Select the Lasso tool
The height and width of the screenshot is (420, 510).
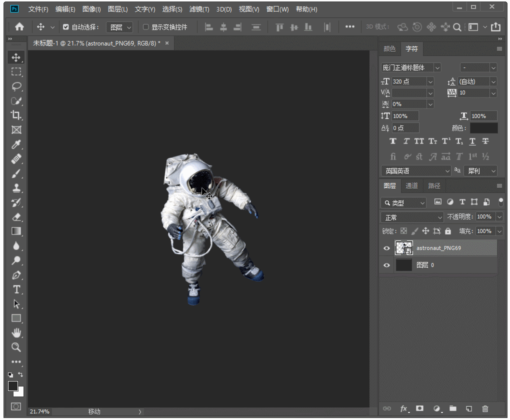[x=16, y=86]
